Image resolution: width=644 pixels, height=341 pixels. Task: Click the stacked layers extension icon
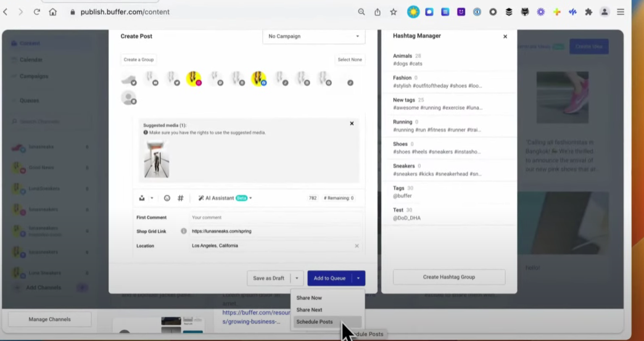pyautogui.click(x=509, y=12)
